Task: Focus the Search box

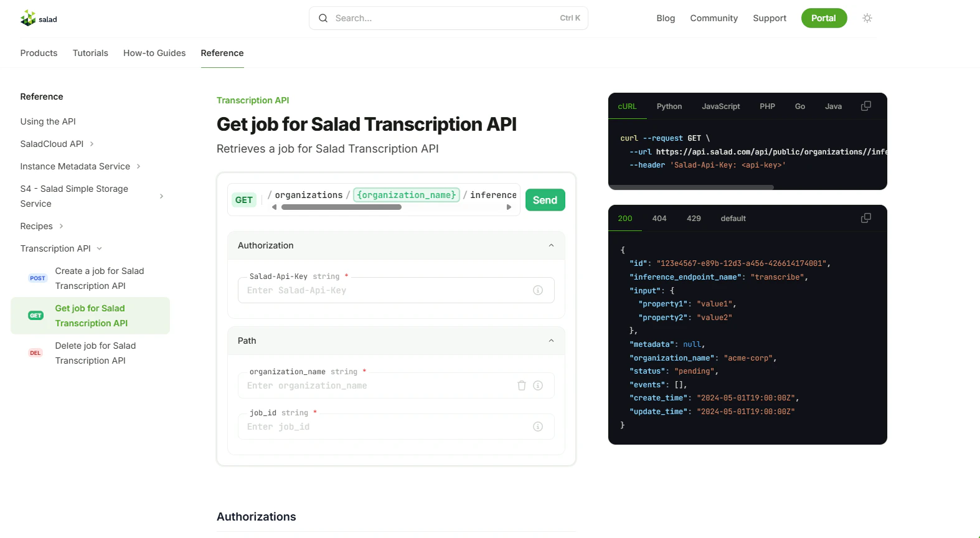Action: coord(448,18)
